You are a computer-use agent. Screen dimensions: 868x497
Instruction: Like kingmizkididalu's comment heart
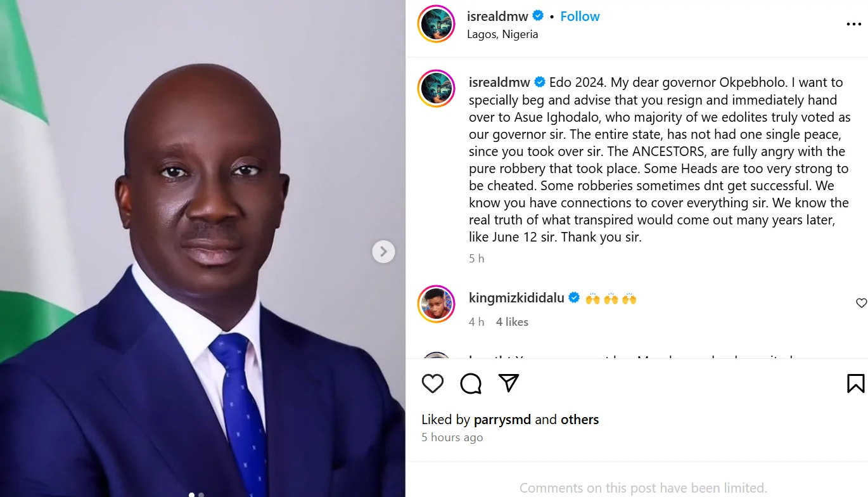[861, 303]
